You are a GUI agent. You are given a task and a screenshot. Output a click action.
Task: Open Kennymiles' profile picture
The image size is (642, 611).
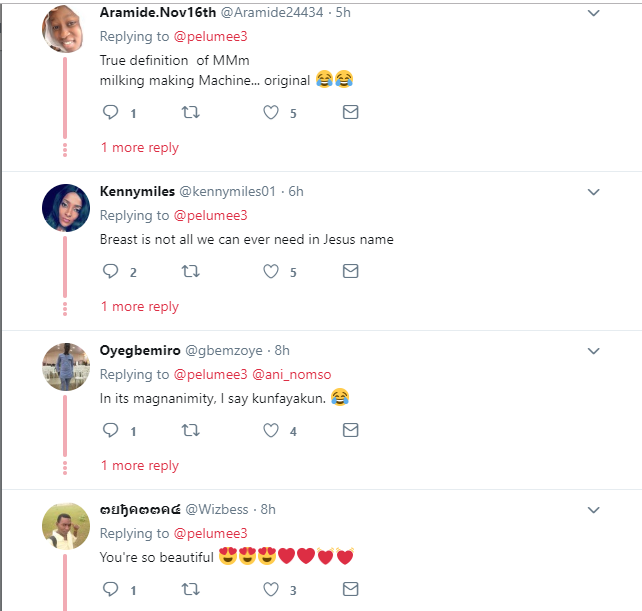(66, 208)
